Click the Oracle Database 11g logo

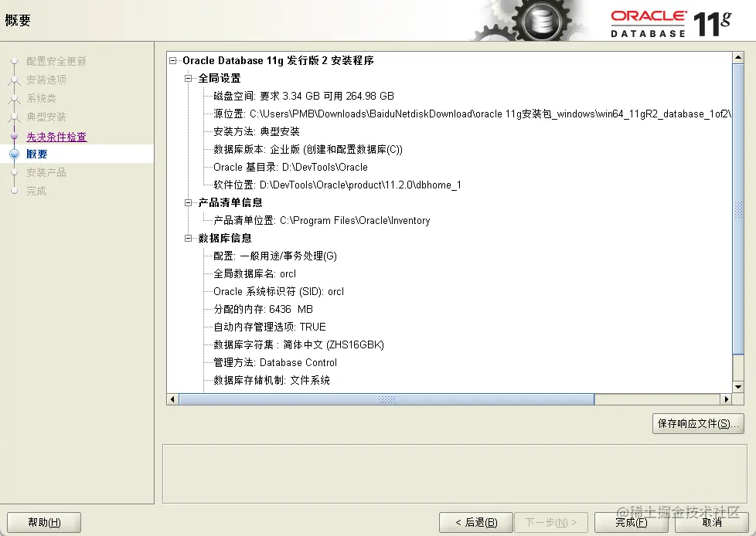pyautogui.click(x=671, y=23)
